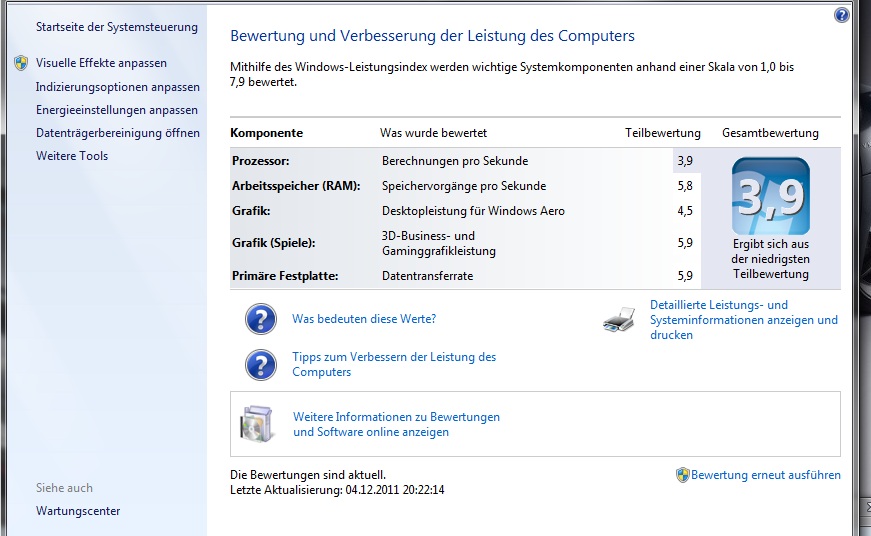This screenshot has width=871, height=536.
Task: Click the Grafik (Spiele) subscore 5,9
Action: click(x=685, y=243)
